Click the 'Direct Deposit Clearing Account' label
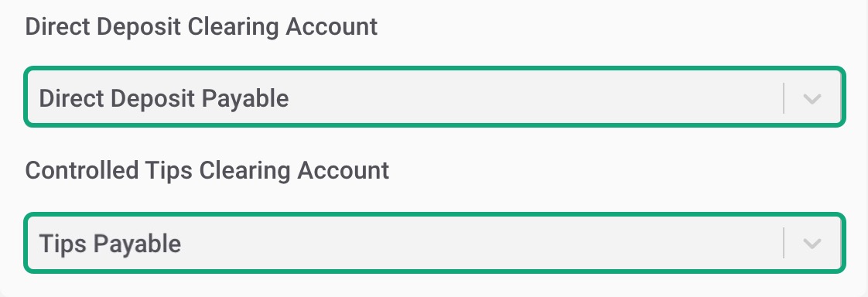The height and width of the screenshot is (297, 868). 201,26
